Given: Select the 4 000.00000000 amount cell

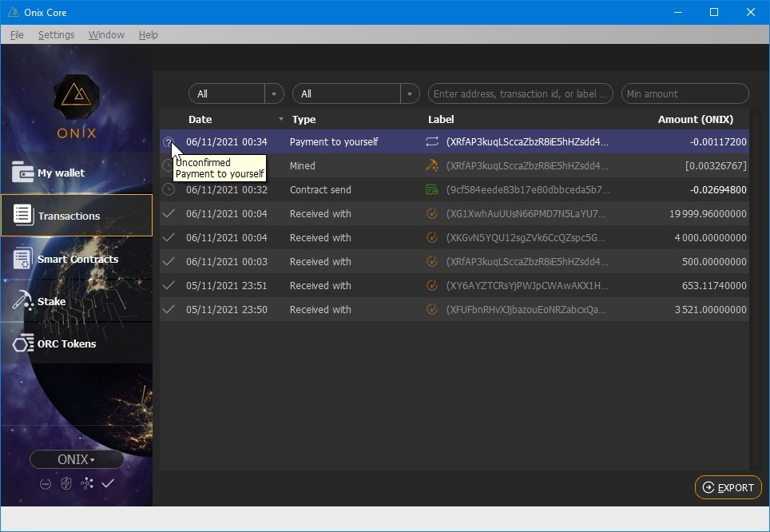Looking at the screenshot, I should coord(711,238).
